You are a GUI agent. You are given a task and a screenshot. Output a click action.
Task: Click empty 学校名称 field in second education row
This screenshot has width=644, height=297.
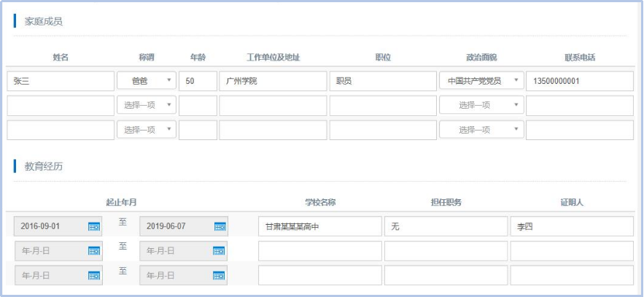(320, 251)
